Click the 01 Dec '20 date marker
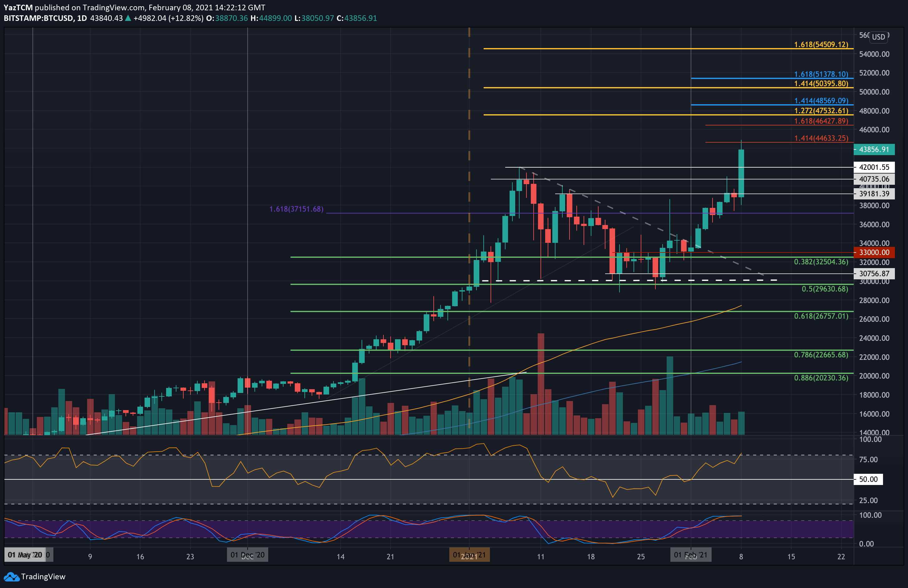Screen dimensions: 908x588 pyautogui.click(x=248, y=555)
